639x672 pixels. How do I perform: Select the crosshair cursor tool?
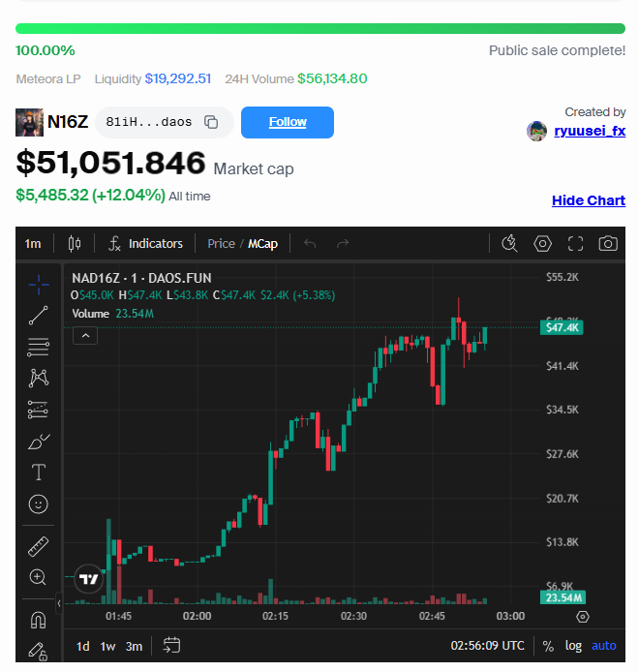[x=39, y=285]
